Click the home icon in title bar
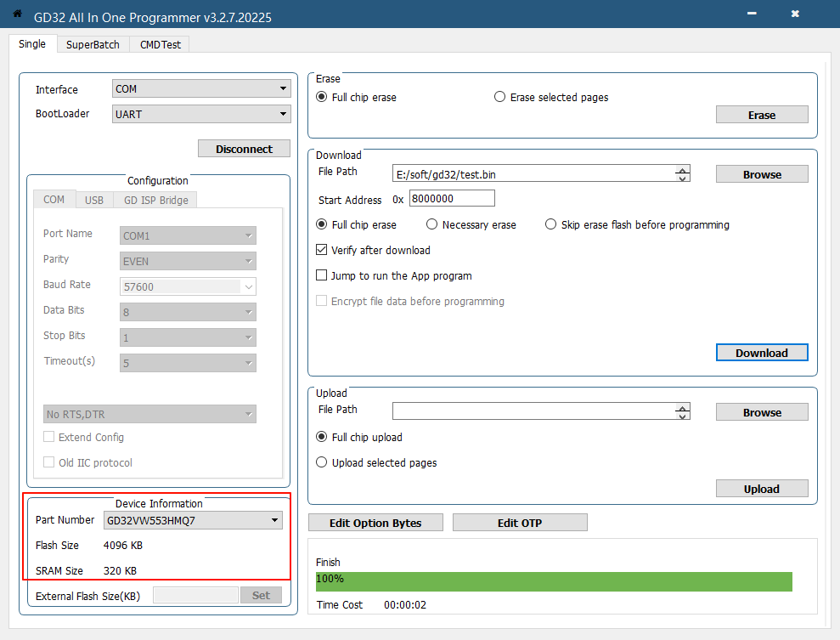Screen dimensions: 840x640 pyautogui.click(x=17, y=14)
